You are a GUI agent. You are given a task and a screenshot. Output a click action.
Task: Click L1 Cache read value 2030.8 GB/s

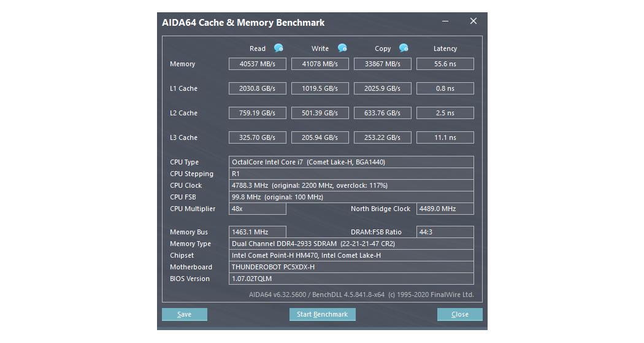click(258, 88)
